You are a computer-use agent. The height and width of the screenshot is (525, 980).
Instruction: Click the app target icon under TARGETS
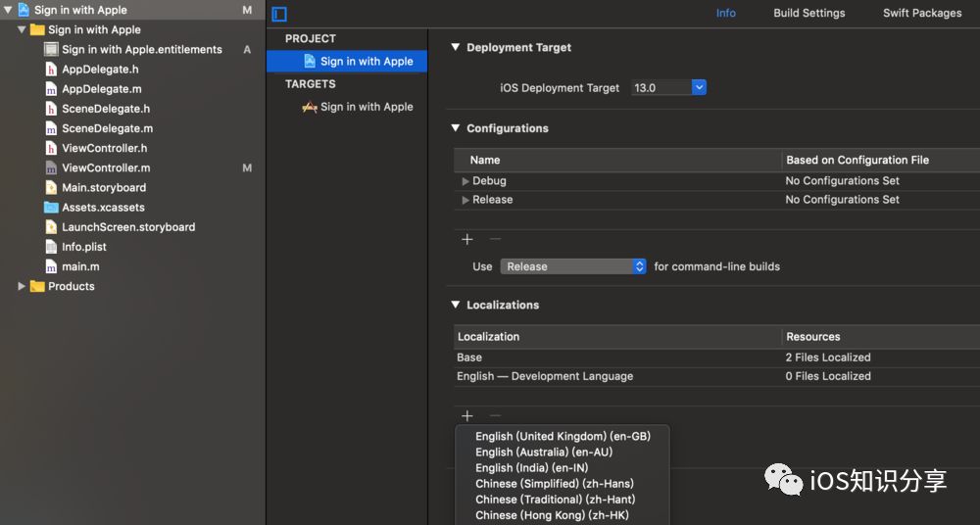coord(310,107)
